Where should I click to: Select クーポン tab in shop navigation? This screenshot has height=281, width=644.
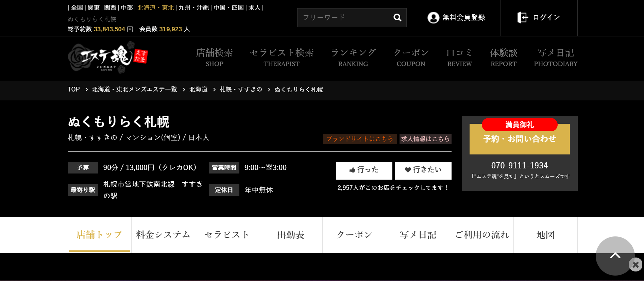(x=354, y=235)
